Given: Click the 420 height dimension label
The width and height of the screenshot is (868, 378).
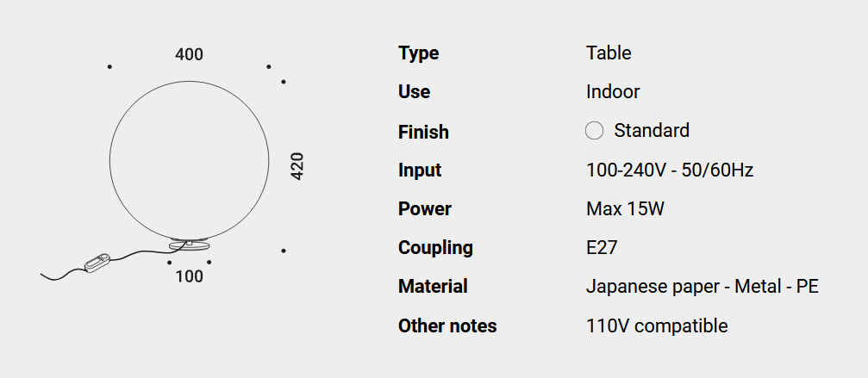Looking at the screenshot, I should click(297, 166).
